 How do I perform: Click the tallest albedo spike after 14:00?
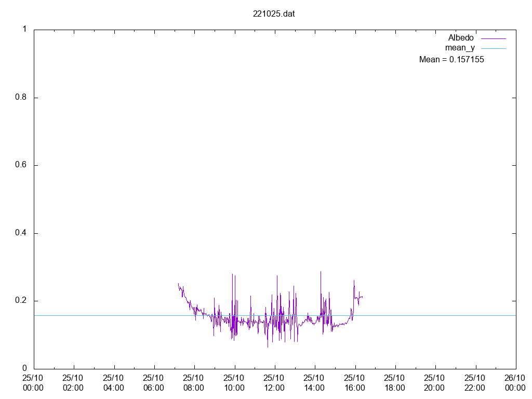(321, 272)
